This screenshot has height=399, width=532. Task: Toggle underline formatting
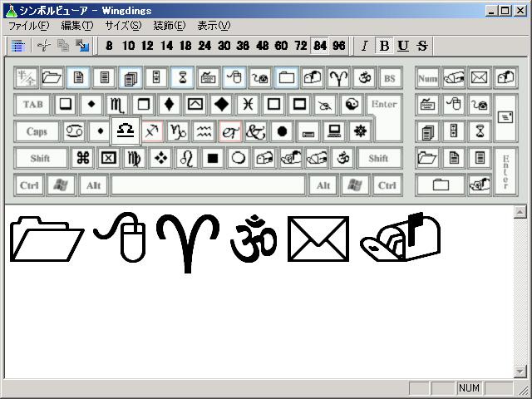(x=403, y=46)
